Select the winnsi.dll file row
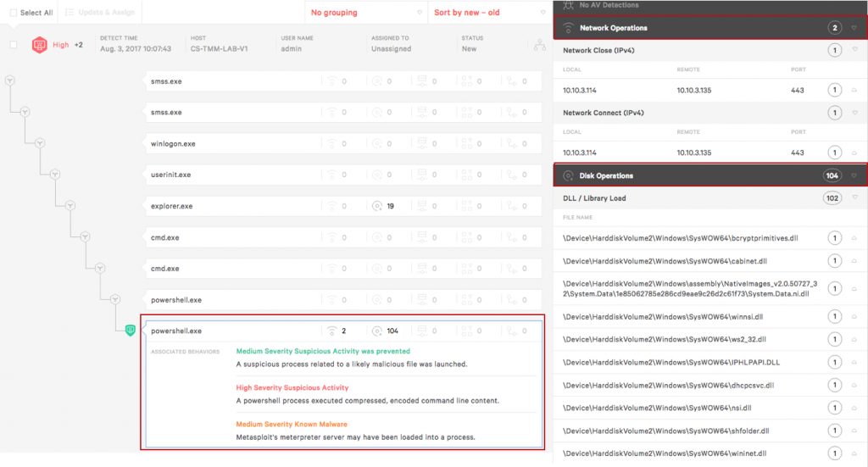 (710, 317)
